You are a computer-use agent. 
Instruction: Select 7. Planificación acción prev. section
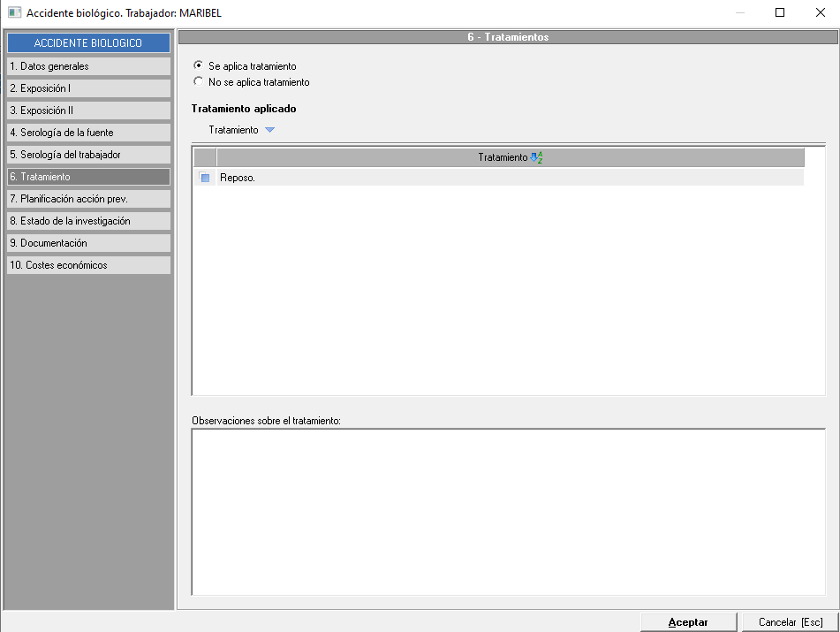click(x=88, y=199)
